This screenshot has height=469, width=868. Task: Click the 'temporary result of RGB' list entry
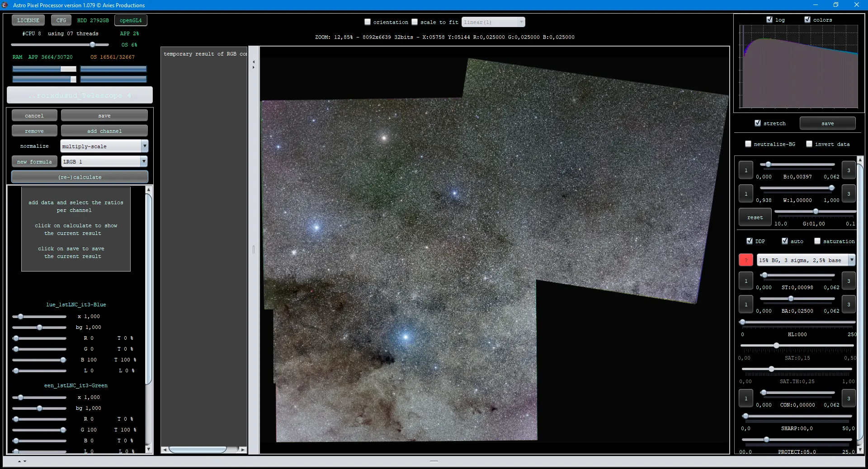[205, 54]
